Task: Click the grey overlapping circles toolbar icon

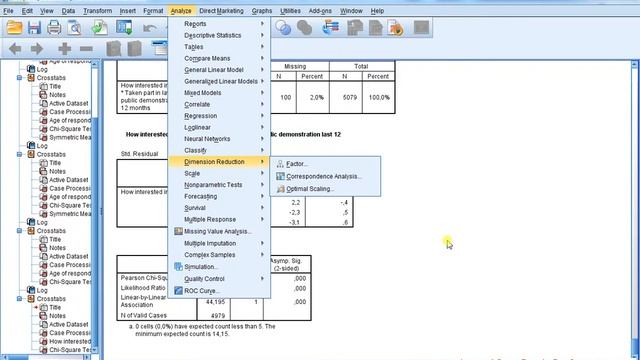Action: tap(304, 28)
